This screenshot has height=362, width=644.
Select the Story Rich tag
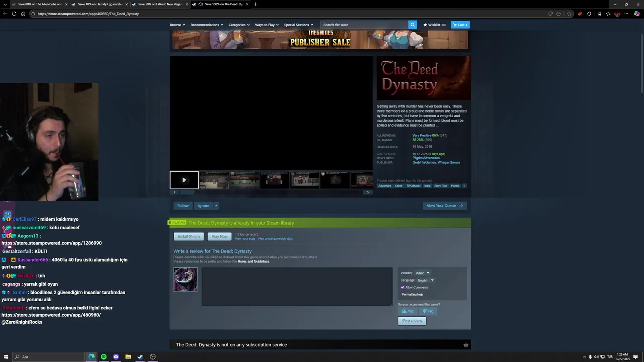(x=441, y=186)
